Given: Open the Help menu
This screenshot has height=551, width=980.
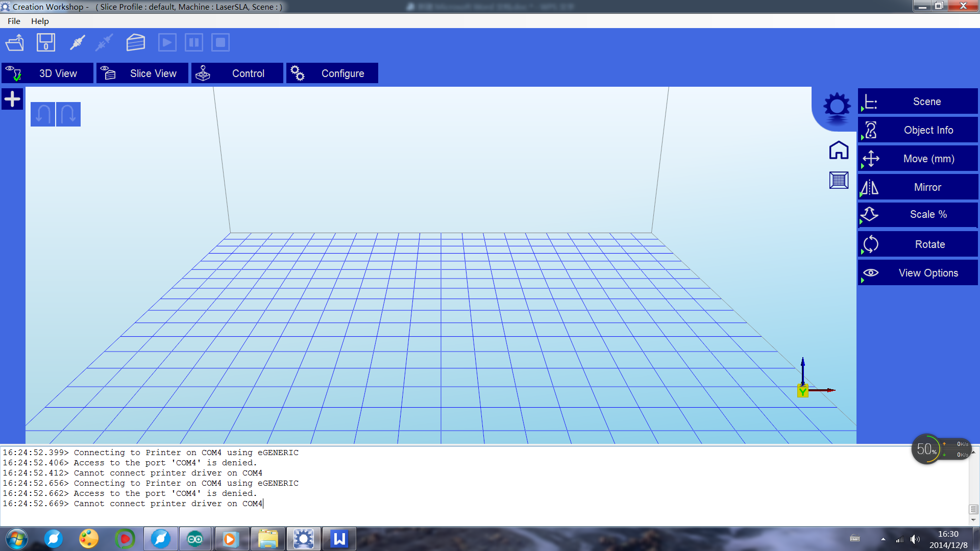Looking at the screenshot, I should (x=40, y=21).
